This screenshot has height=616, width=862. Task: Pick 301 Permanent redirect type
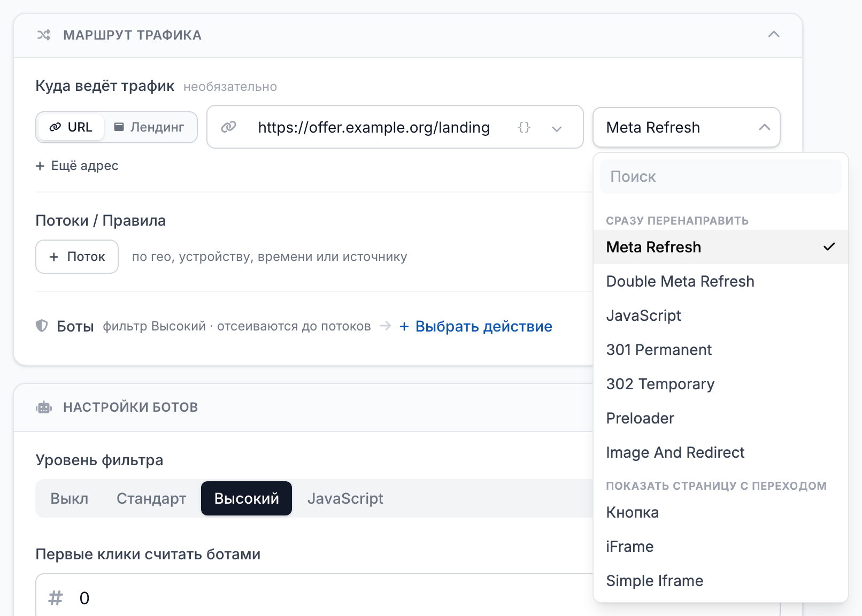click(x=721, y=350)
